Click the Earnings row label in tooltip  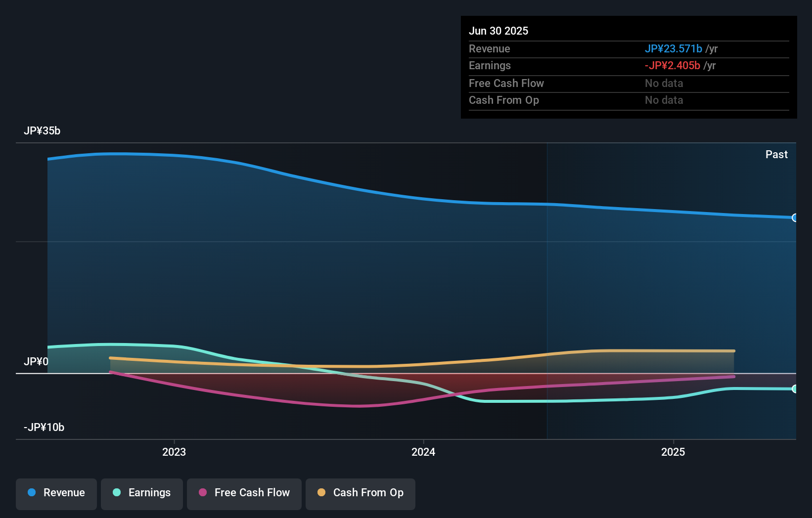(x=490, y=65)
